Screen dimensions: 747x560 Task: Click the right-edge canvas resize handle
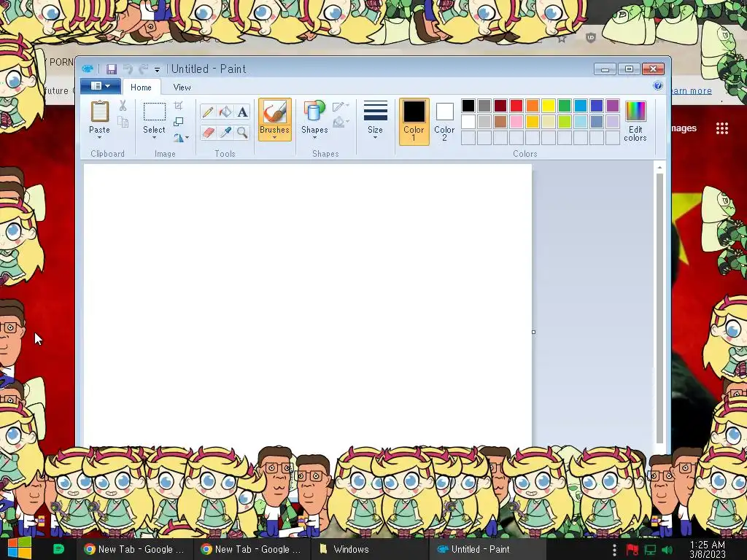click(x=533, y=332)
